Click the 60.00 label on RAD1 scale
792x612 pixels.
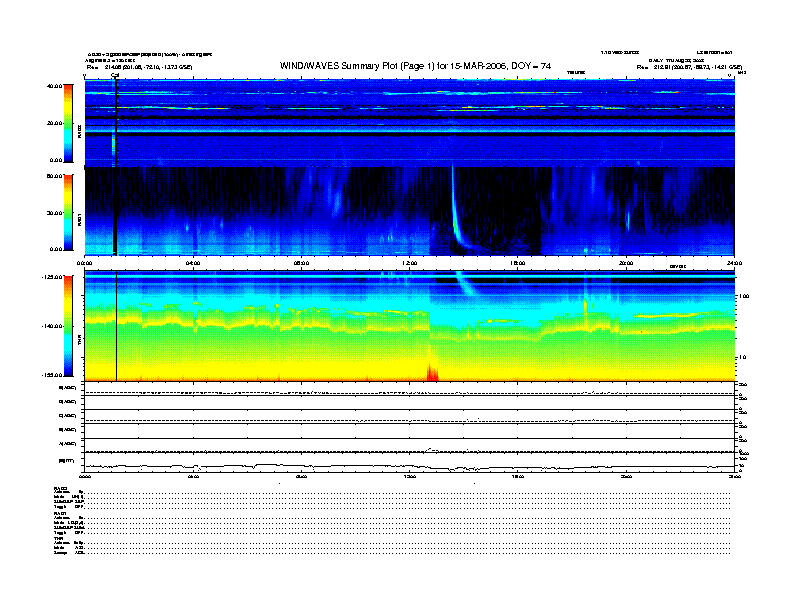tap(55, 176)
